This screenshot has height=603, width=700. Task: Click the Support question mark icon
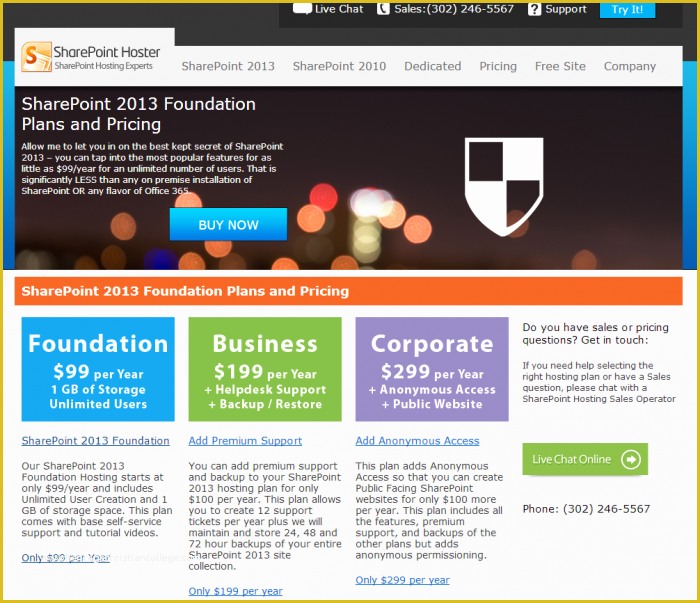(534, 9)
